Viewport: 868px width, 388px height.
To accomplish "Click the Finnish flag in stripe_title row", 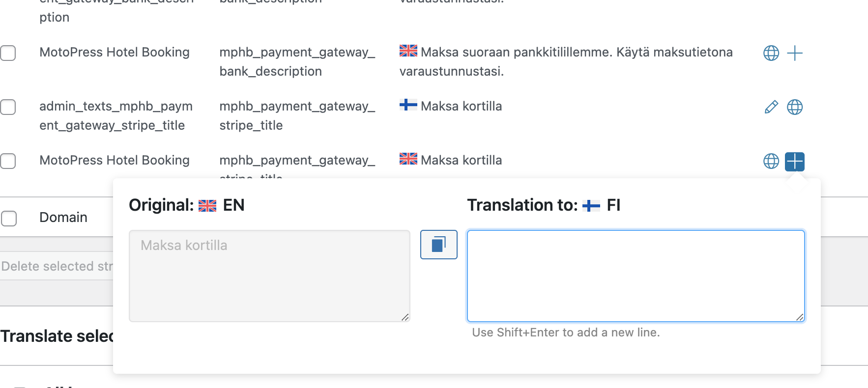I will 408,105.
